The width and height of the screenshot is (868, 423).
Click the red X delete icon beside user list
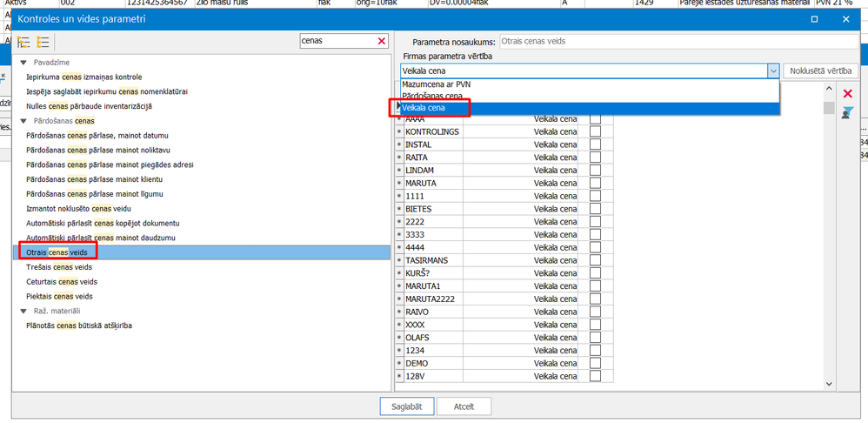pyautogui.click(x=847, y=94)
